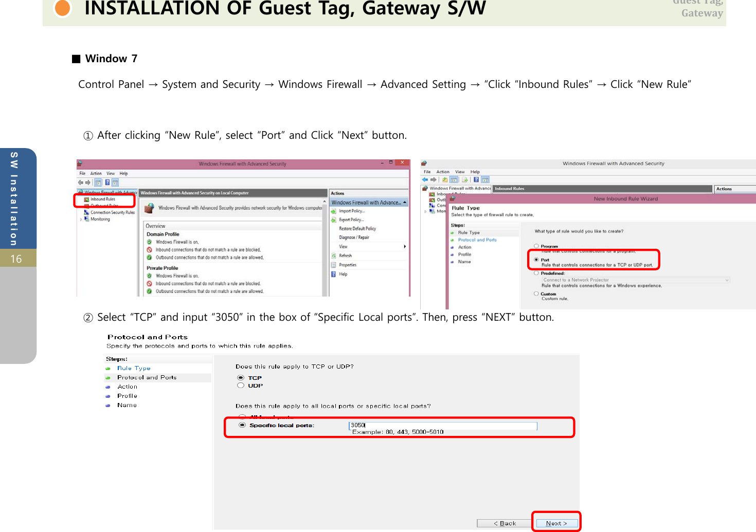Open Action menu in right firewall window

click(443, 172)
